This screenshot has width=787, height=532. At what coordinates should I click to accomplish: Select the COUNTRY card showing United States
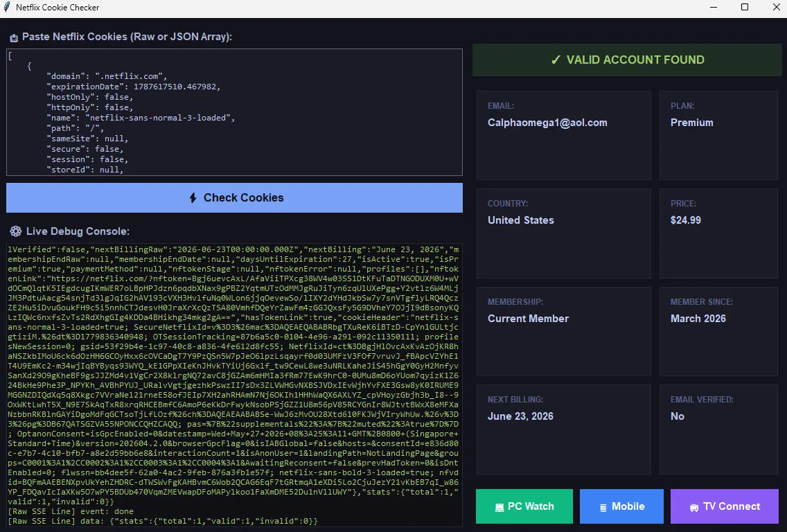564,233
